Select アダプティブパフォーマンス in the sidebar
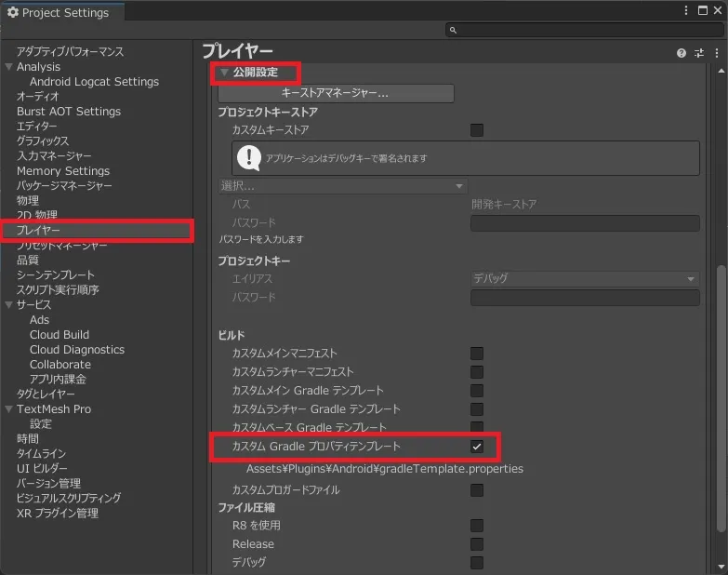Screen dimensions: 728x575 click(70, 51)
